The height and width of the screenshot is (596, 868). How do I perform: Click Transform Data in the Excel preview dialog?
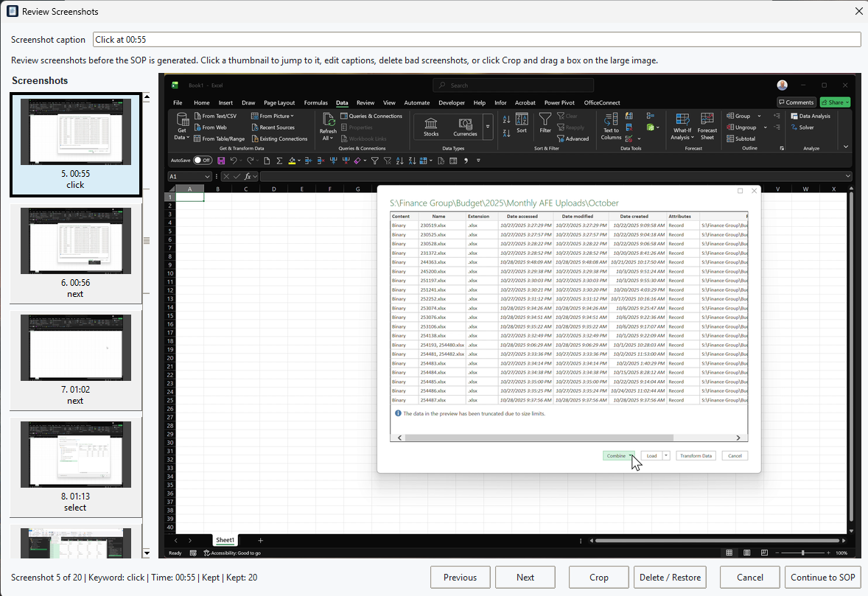[696, 456]
